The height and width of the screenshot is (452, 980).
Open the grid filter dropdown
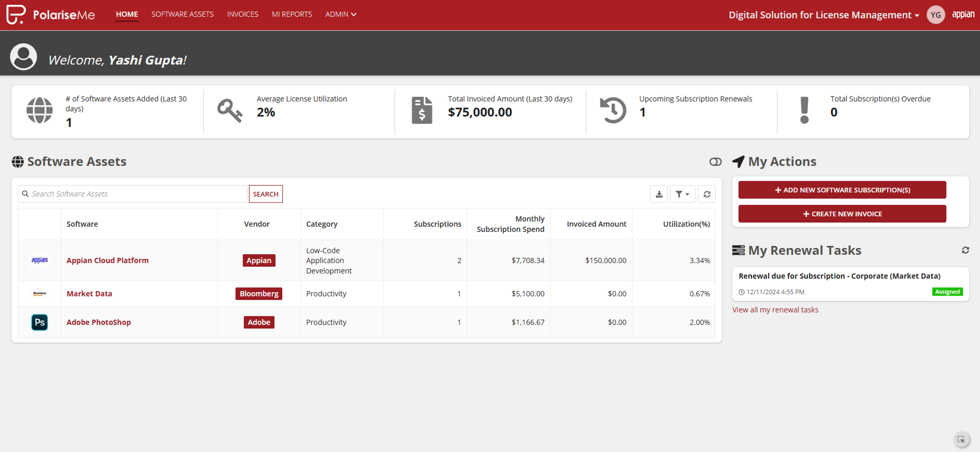point(683,194)
